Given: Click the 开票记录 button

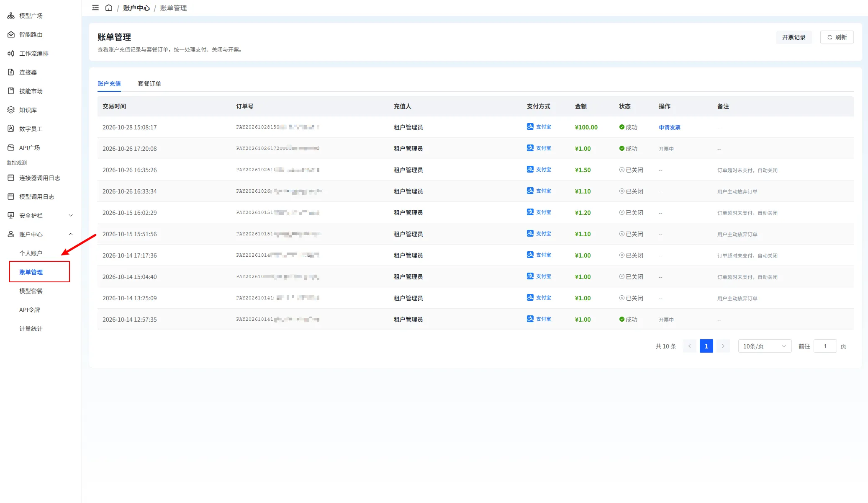Looking at the screenshot, I should [x=794, y=37].
